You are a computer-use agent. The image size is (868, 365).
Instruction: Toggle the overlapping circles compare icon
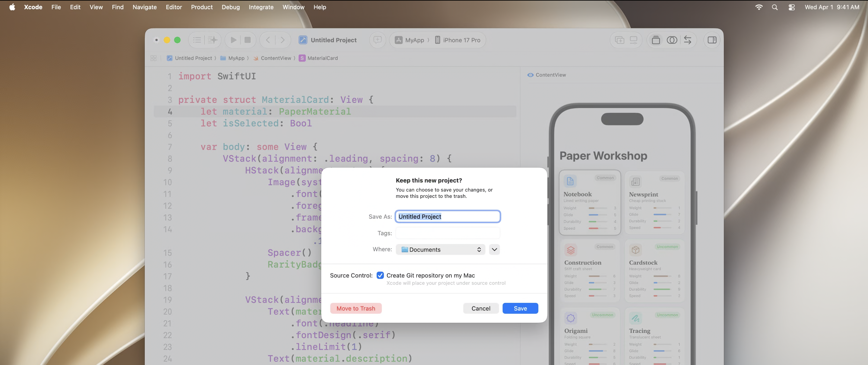click(x=672, y=40)
